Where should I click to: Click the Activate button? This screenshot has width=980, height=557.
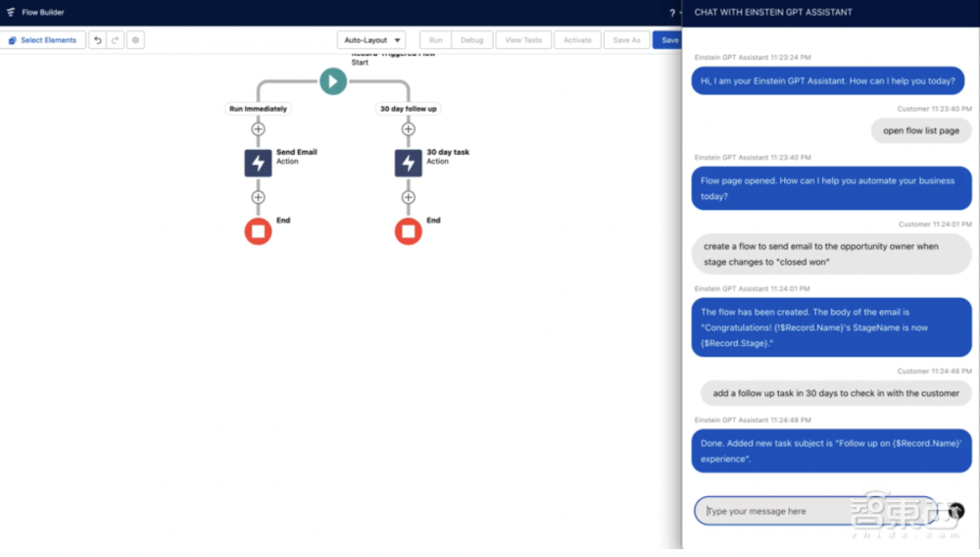577,40
